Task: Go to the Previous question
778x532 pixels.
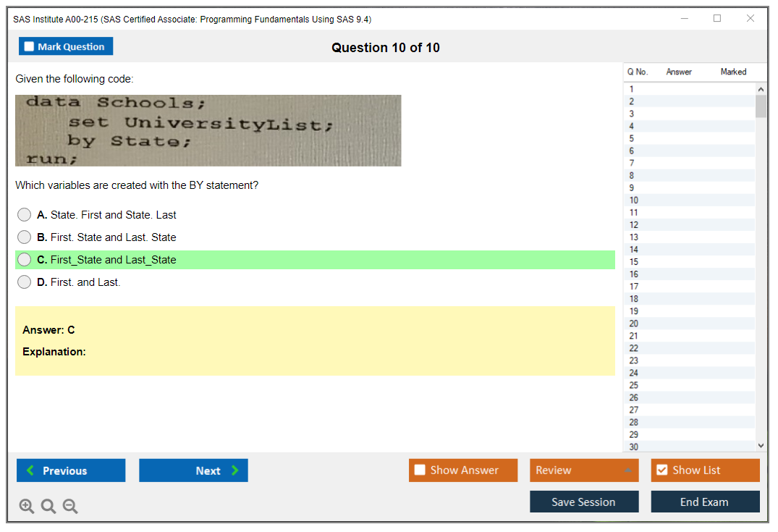Action: point(71,470)
